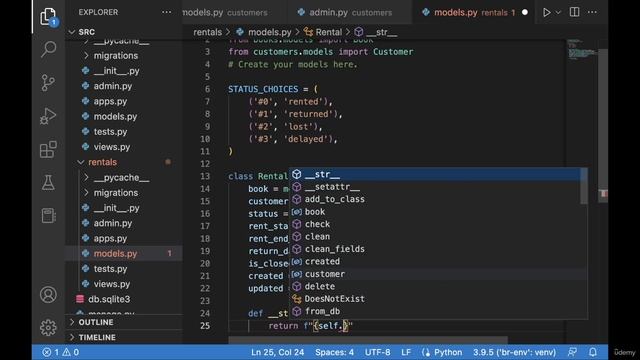Viewport: 640px width, 360px height.
Task: Open the Source Control view
Action: point(48,82)
